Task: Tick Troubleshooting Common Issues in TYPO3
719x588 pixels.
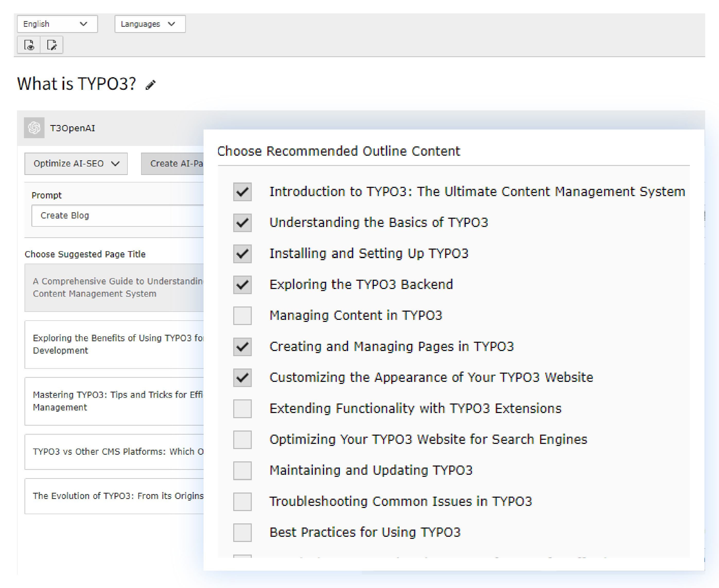Action: pos(242,502)
